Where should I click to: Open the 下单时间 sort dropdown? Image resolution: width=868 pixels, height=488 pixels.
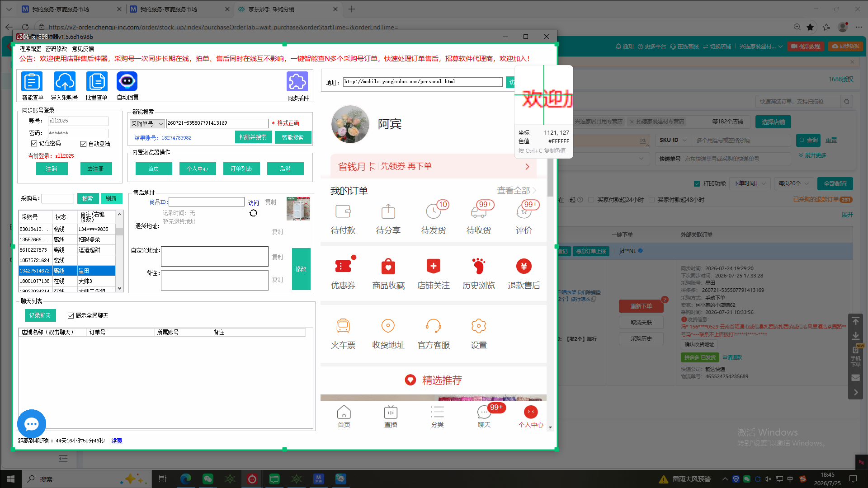(x=750, y=183)
